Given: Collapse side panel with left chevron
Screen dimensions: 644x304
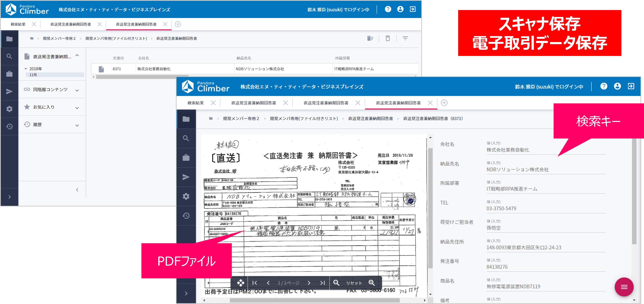Looking at the screenshot, I should click(x=77, y=190).
